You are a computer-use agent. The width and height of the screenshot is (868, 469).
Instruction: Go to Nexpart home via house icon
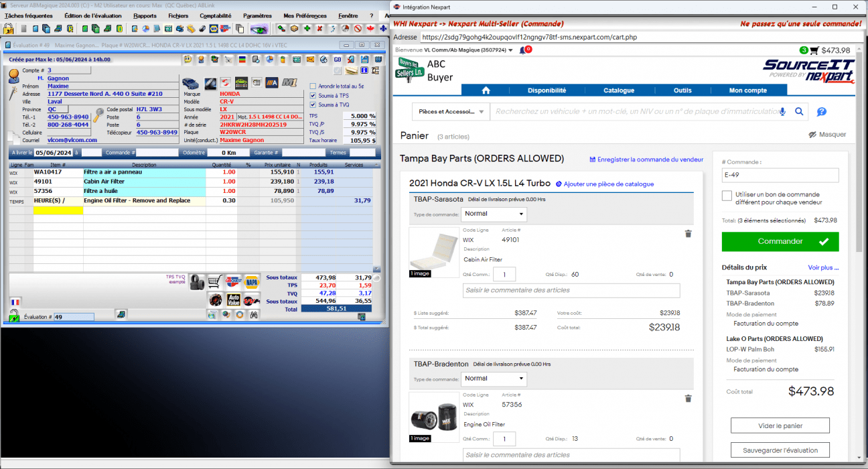pos(486,90)
